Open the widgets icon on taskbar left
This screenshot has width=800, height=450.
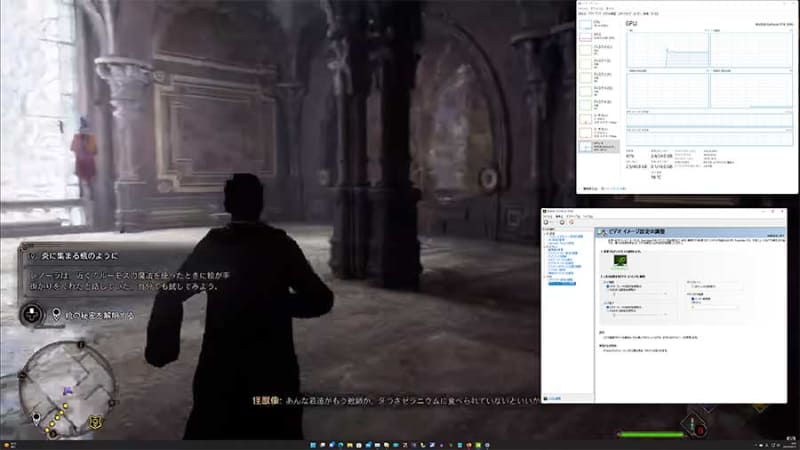[x=9, y=445]
